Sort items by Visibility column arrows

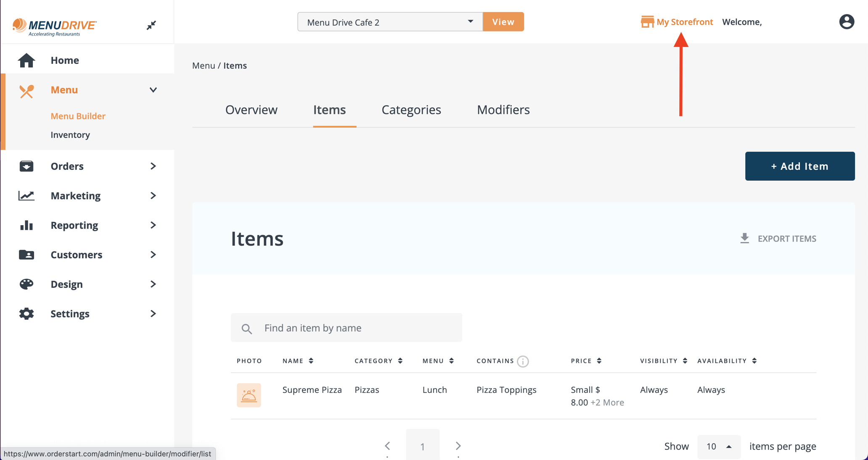[x=685, y=361]
